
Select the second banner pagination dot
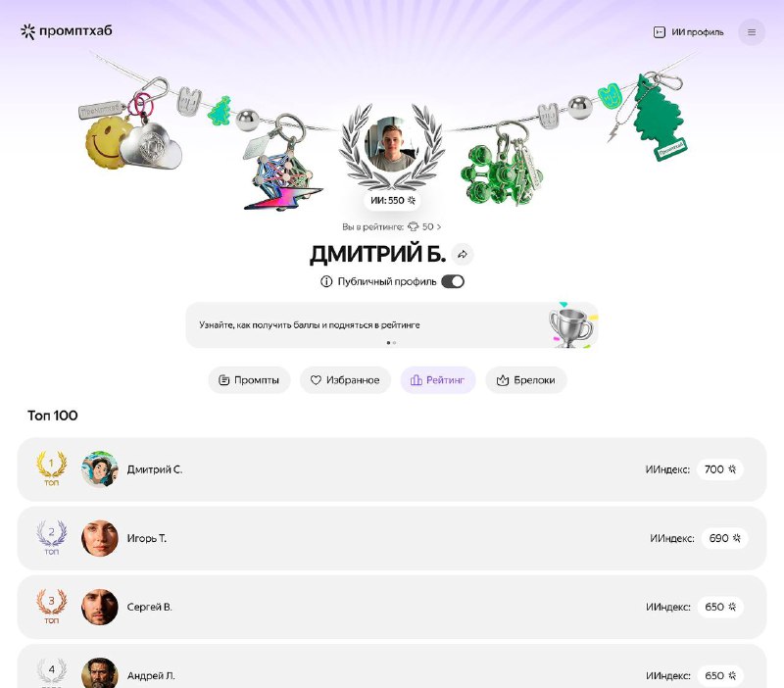(x=395, y=343)
